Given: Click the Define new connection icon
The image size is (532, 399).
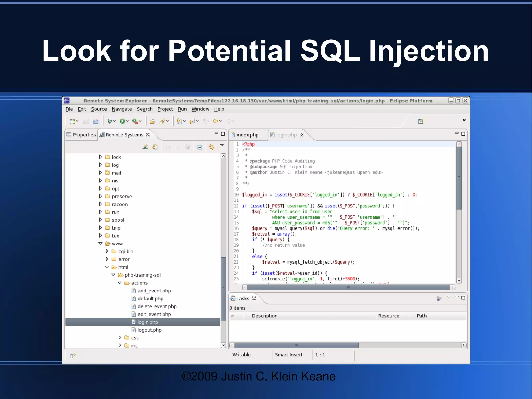Looking at the screenshot, I should pos(145,147).
